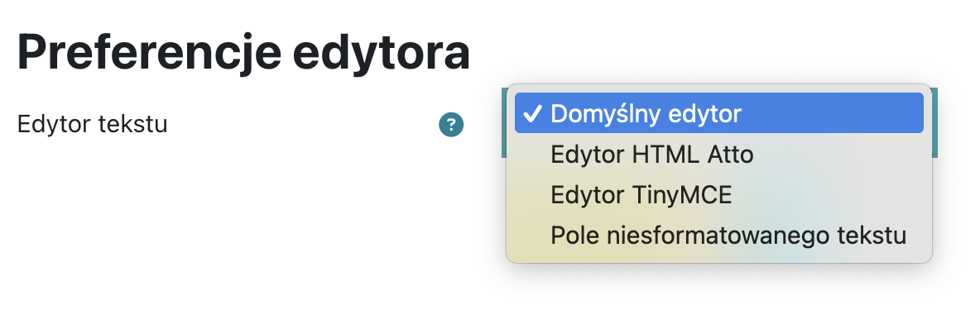Select Pole niesformatowanego tekstu option
980x319 pixels.
tap(718, 236)
